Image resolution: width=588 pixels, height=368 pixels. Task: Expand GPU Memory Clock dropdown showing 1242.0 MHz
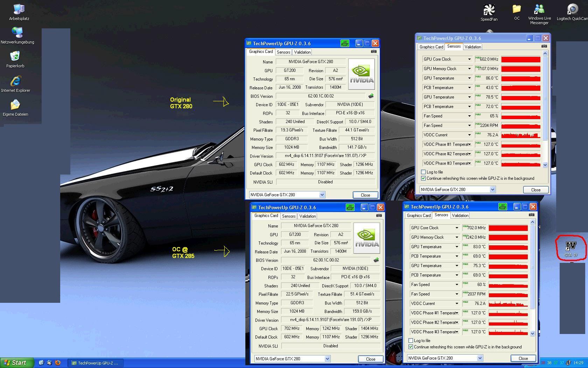point(457,237)
